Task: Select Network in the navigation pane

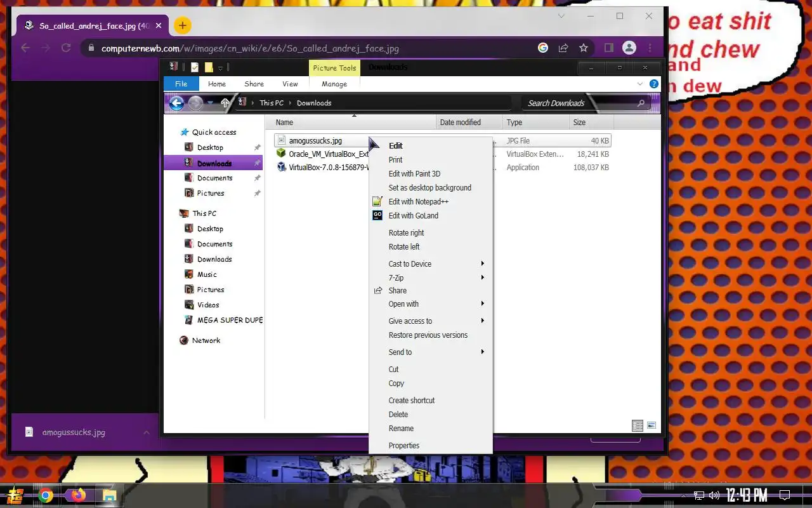Action: [x=206, y=340]
